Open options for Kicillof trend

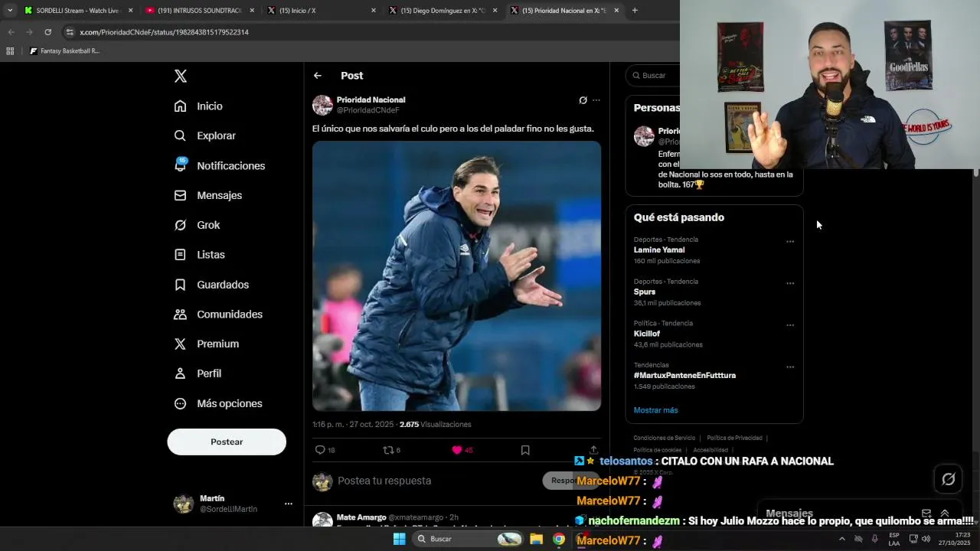coord(790,325)
